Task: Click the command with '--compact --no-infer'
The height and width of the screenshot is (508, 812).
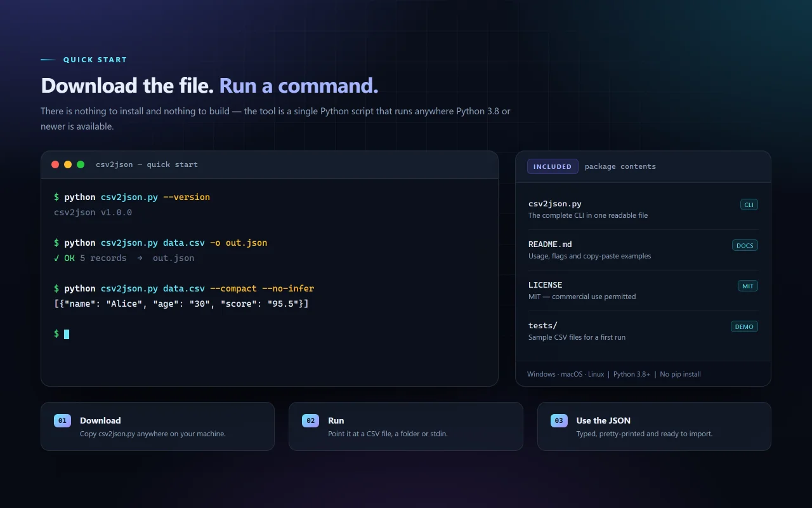Action: (184, 288)
